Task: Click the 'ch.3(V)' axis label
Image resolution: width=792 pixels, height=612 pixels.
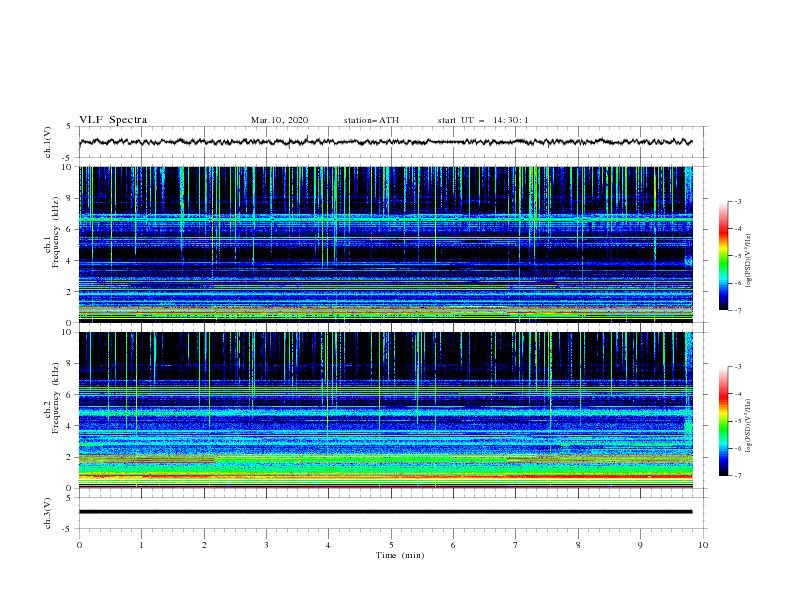Action: 48,513
